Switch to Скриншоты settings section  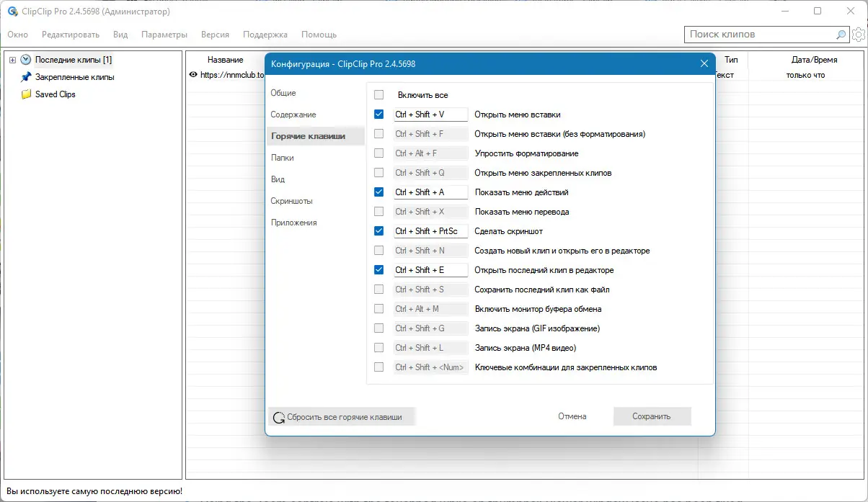click(x=291, y=201)
